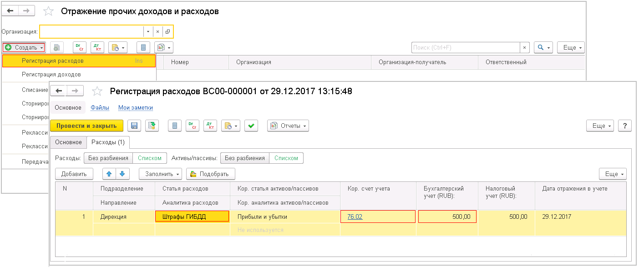
Task: Move row down with blue down arrow
Action: 123,174
